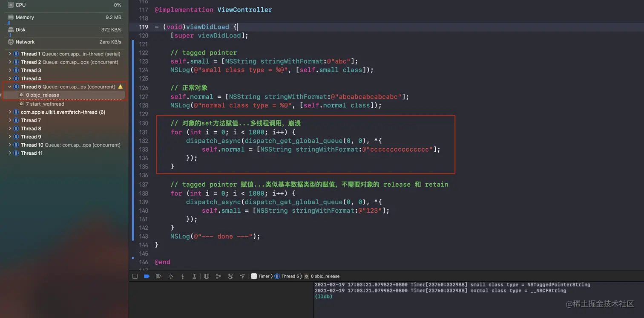Continue program execution in debug bar

(159, 276)
